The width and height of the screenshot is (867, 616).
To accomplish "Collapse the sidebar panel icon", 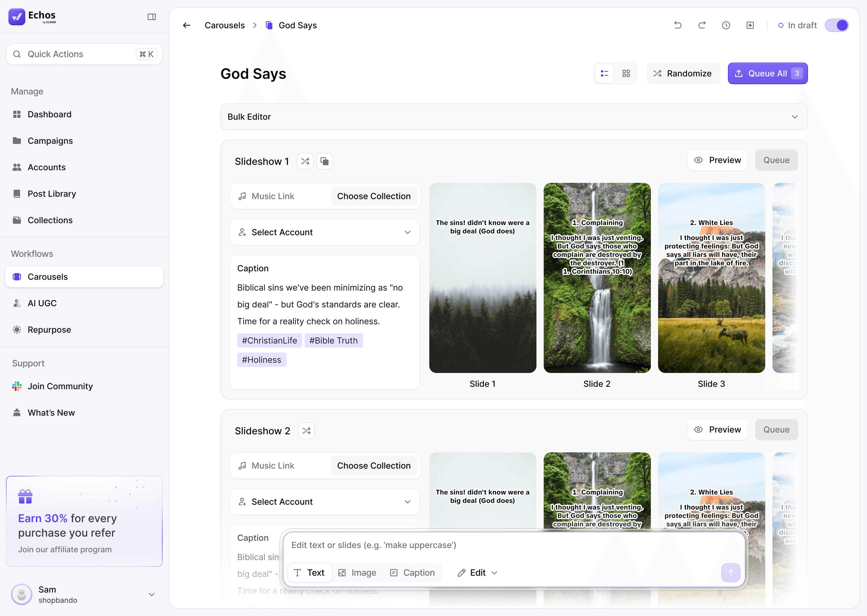I will pos(151,17).
